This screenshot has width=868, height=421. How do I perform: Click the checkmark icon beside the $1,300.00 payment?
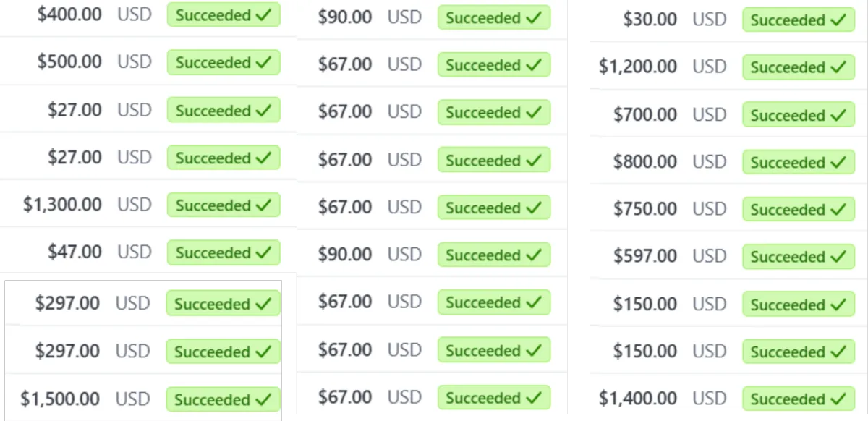263,205
